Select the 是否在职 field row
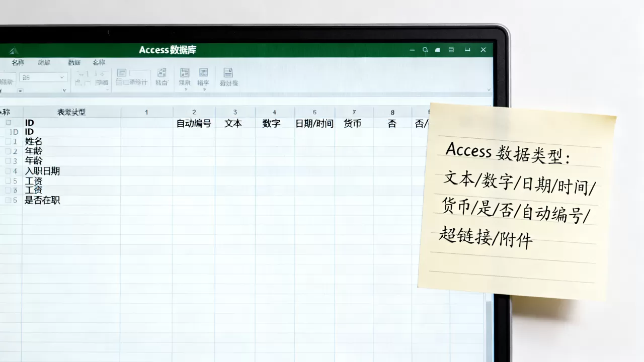This screenshot has width=644, height=362. coord(43,200)
